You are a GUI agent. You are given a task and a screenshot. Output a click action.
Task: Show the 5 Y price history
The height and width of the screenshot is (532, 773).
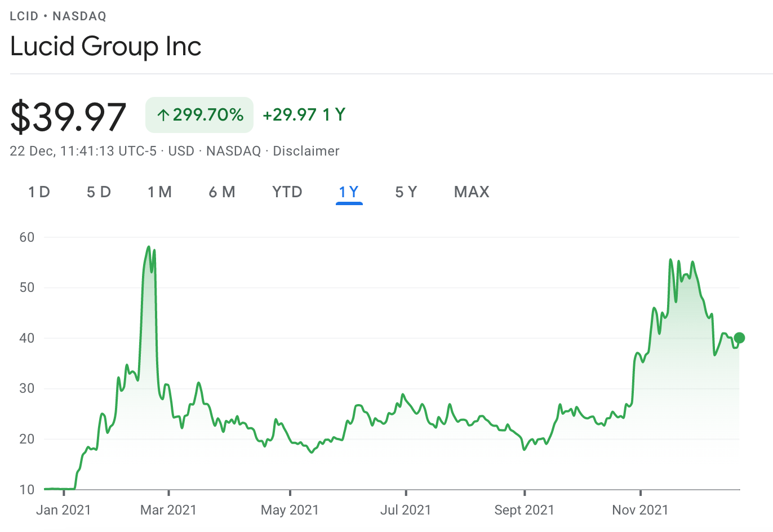(406, 192)
